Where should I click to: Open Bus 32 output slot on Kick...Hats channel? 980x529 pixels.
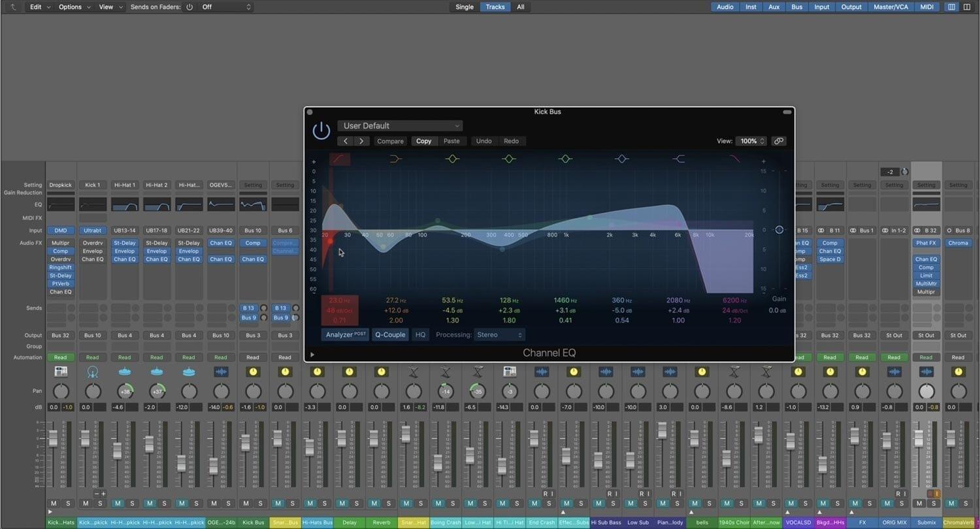[60, 336]
